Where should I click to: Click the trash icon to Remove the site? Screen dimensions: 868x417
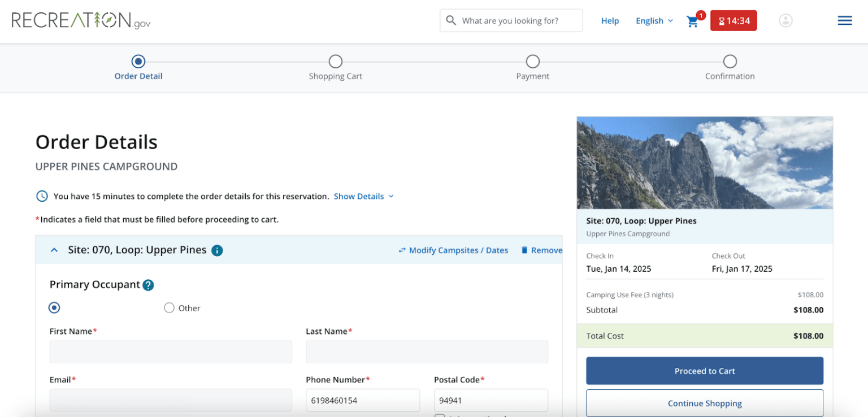pos(524,250)
